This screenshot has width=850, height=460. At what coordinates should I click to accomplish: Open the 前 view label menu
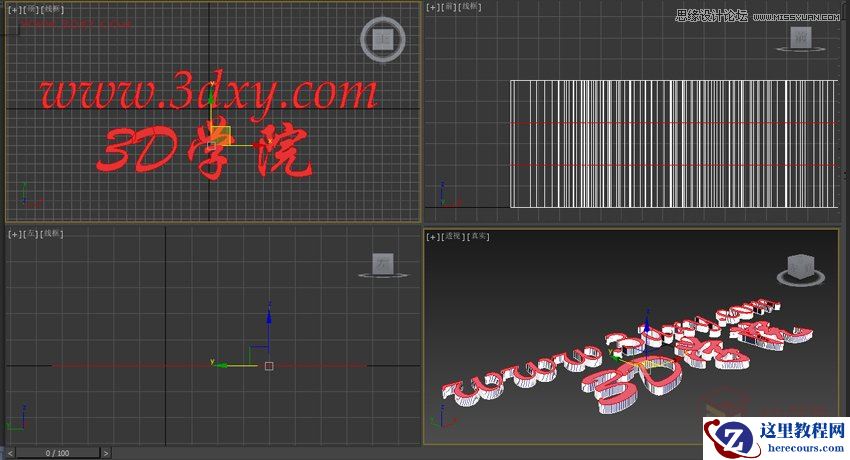[449, 7]
